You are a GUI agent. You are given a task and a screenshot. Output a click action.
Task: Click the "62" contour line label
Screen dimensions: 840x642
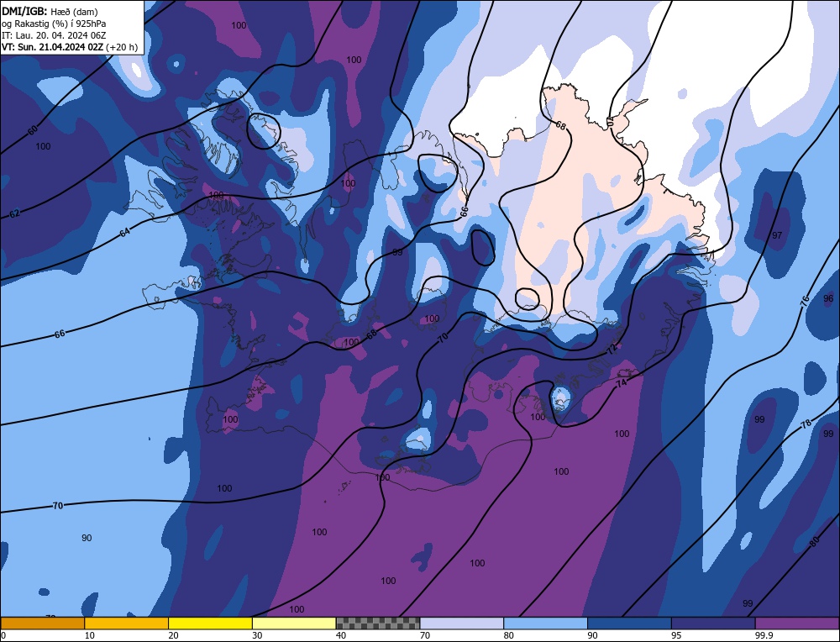15,213
